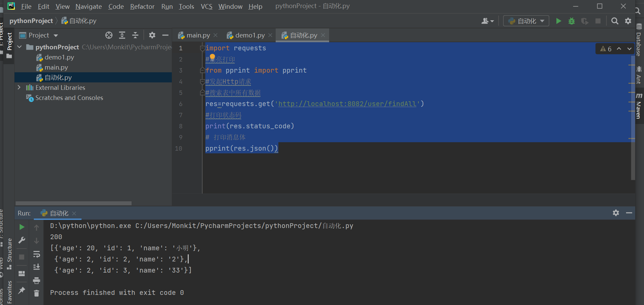Open the Ant side tool window
Image resolution: width=644 pixels, height=305 pixels.
point(639,75)
